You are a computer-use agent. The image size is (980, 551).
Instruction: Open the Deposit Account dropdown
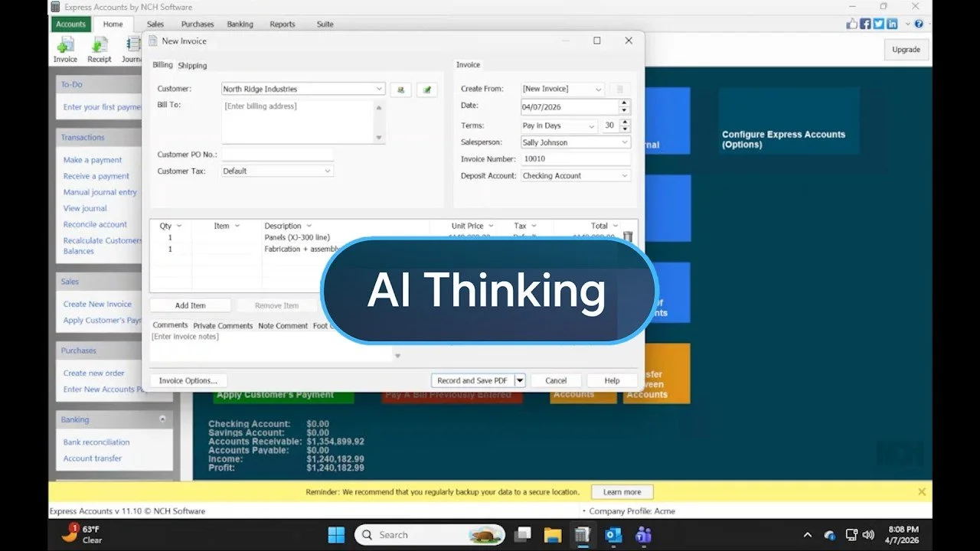625,176
